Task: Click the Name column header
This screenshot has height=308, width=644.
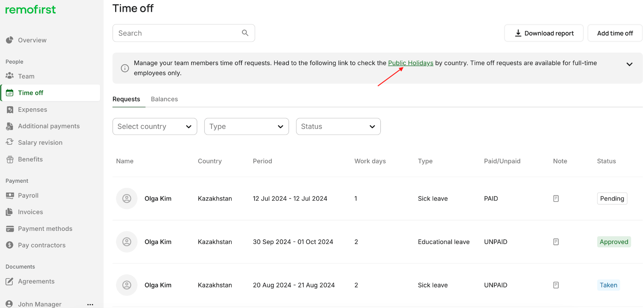Action: click(x=125, y=161)
